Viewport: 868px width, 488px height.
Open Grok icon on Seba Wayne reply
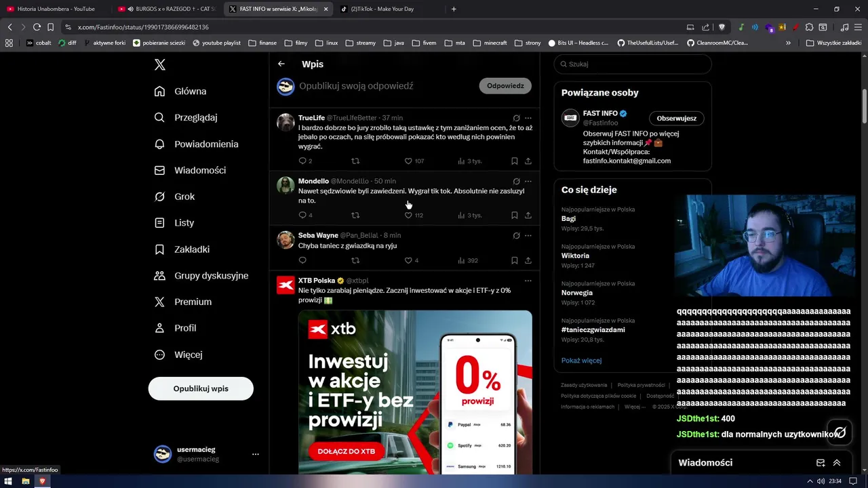point(516,236)
